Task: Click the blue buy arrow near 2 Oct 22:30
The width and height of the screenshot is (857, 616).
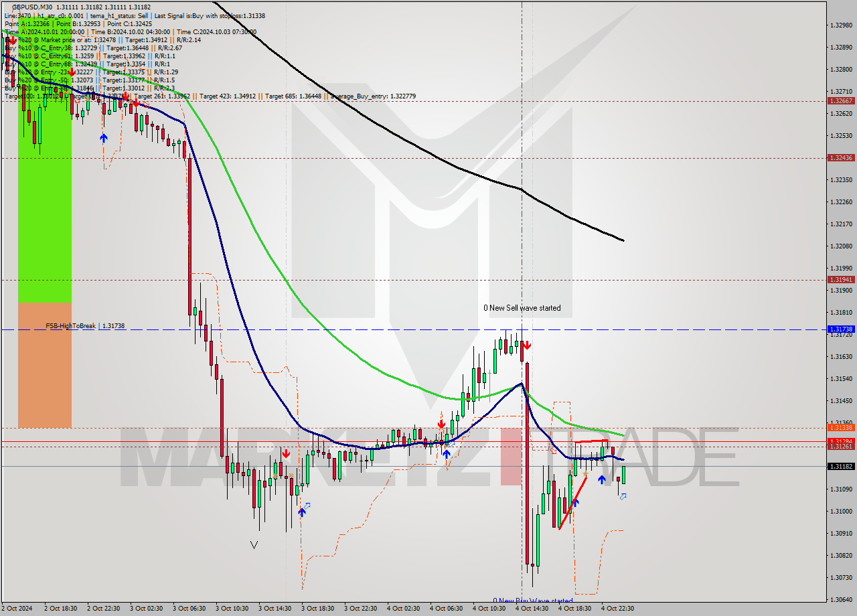Action: [x=103, y=138]
